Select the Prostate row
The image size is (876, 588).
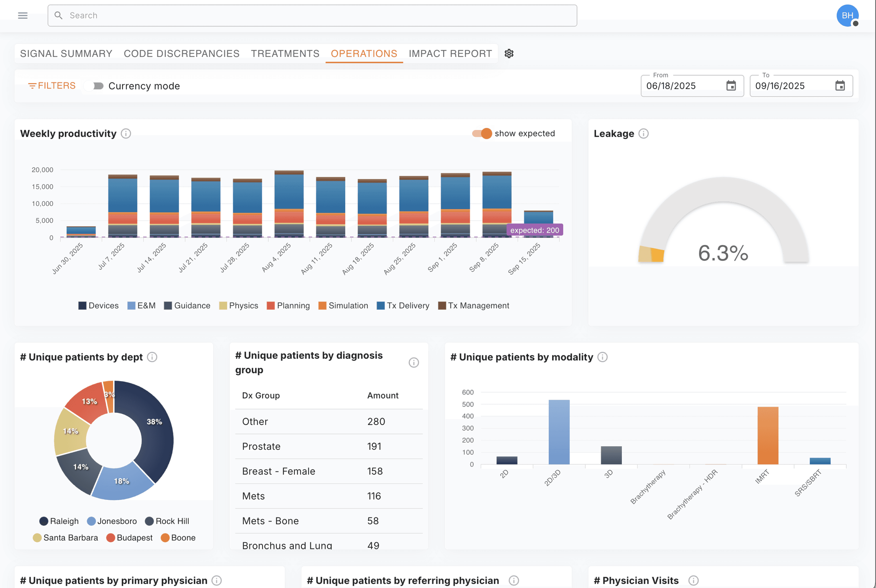(329, 447)
